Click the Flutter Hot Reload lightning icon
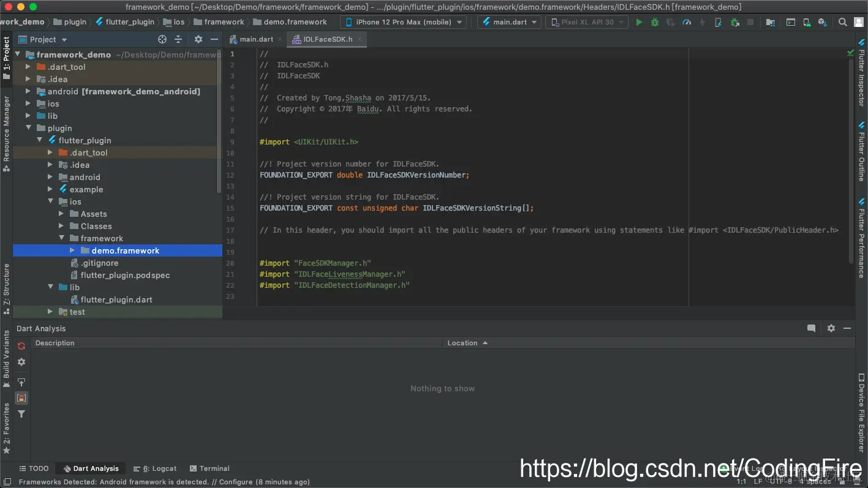 [x=703, y=22]
